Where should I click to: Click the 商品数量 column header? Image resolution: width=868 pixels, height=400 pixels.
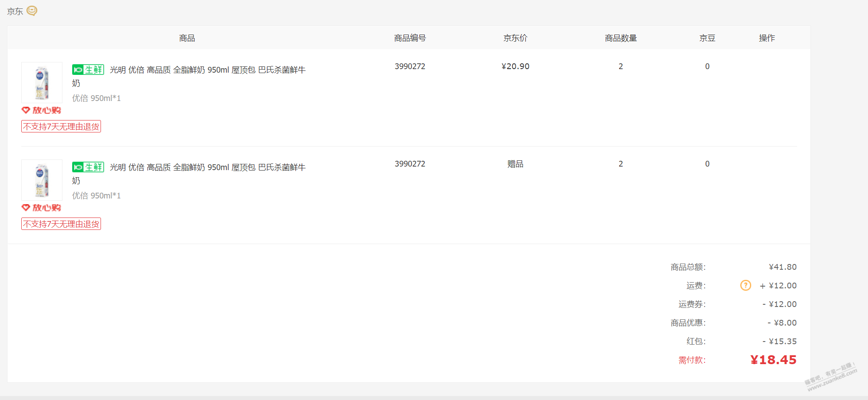pyautogui.click(x=620, y=38)
